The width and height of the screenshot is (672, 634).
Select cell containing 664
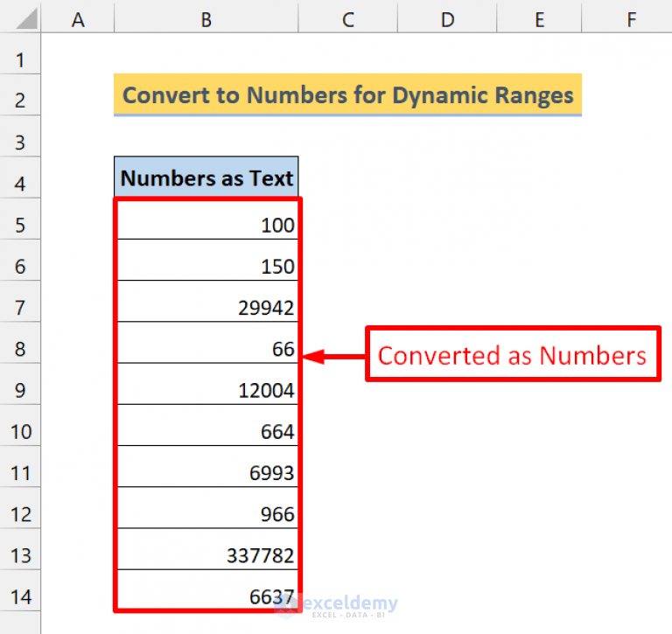(206, 425)
